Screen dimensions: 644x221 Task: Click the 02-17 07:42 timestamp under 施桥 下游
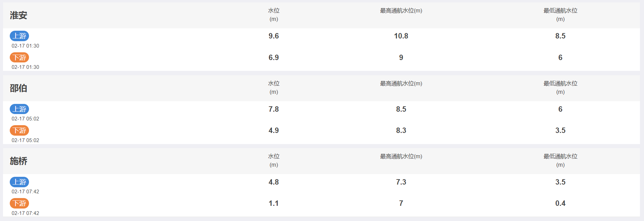point(25,213)
